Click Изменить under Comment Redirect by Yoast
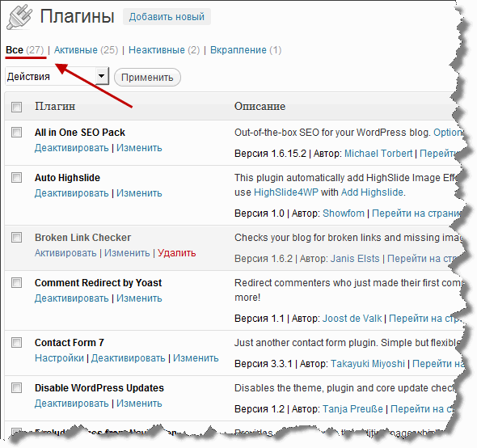The image size is (477, 448). click(139, 298)
